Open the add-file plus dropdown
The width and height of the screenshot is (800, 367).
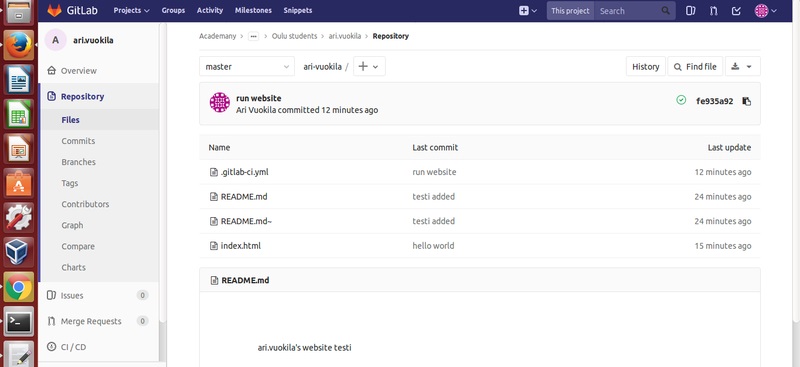click(369, 66)
